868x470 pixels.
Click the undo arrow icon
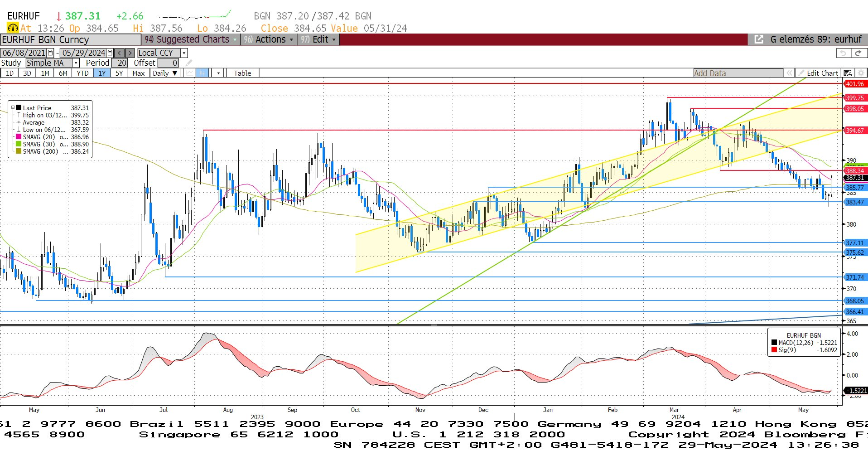coord(843,53)
